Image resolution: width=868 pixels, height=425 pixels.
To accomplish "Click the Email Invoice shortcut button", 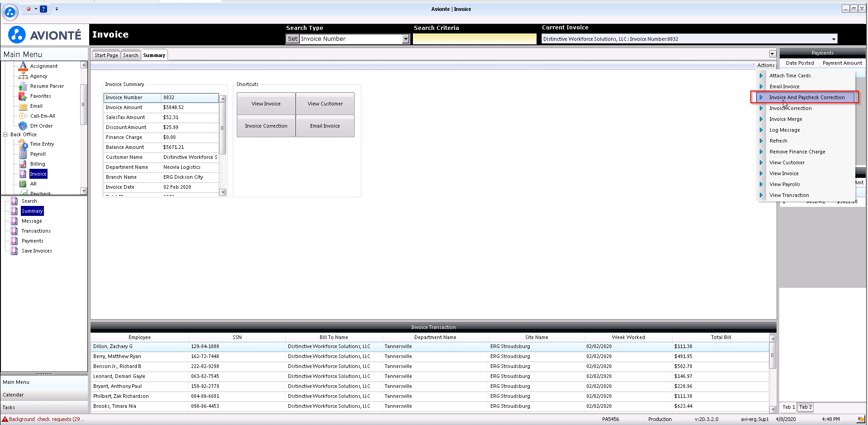I will [x=325, y=126].
